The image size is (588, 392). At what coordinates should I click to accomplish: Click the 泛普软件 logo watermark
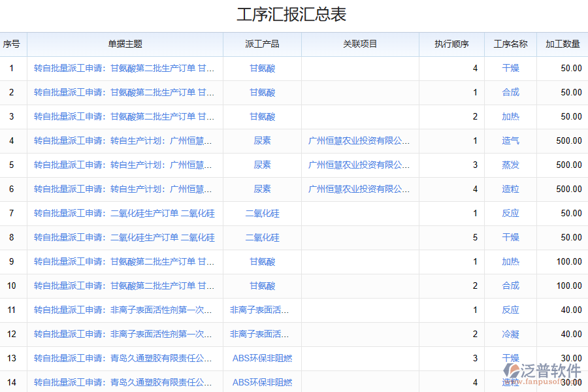(x=545, y=372)
